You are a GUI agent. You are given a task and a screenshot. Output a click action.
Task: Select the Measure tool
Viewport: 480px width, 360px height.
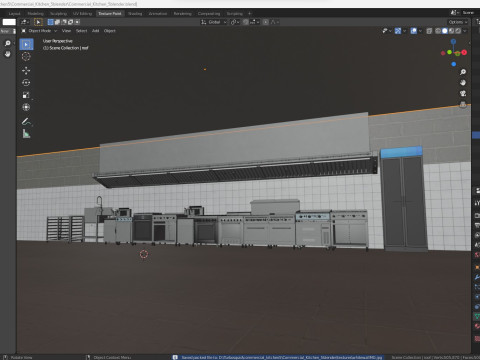click(26, 134)
